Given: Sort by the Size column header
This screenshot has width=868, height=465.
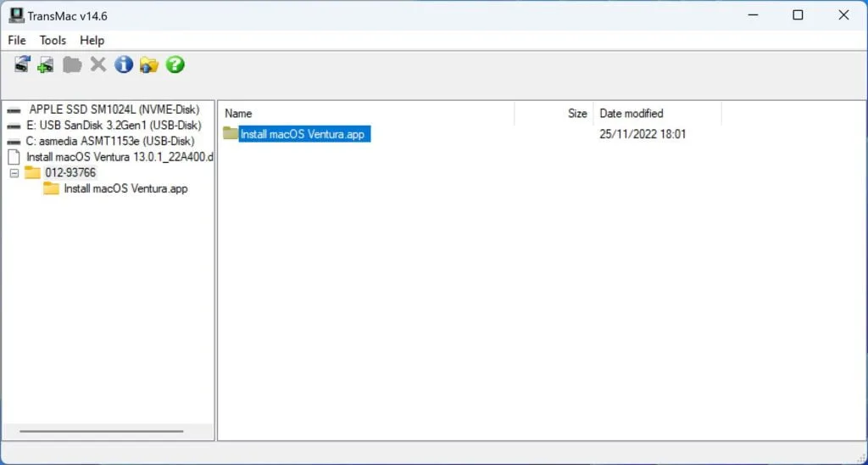Looking at the screenshot, I should click(554, 114).
